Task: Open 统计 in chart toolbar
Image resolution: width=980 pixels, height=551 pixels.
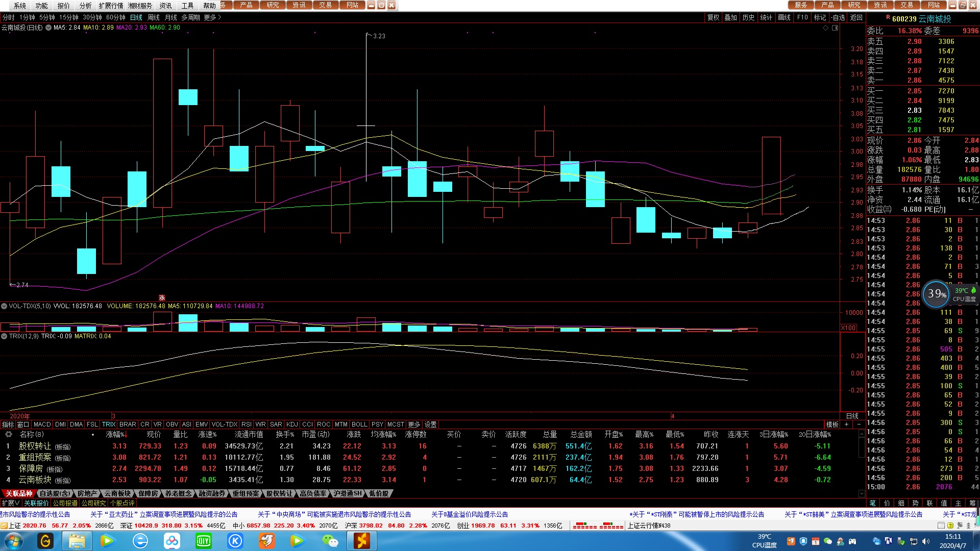Action: click(766, 17)
